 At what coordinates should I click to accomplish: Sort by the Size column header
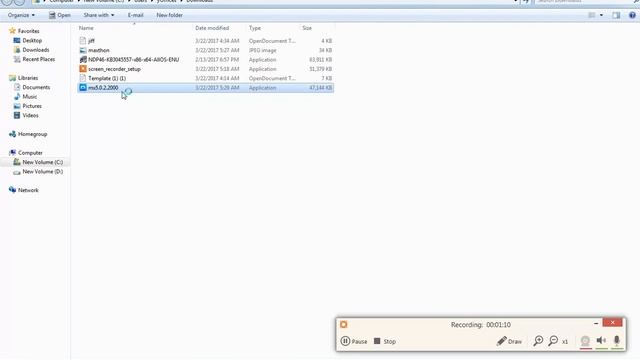pos(307,28)
